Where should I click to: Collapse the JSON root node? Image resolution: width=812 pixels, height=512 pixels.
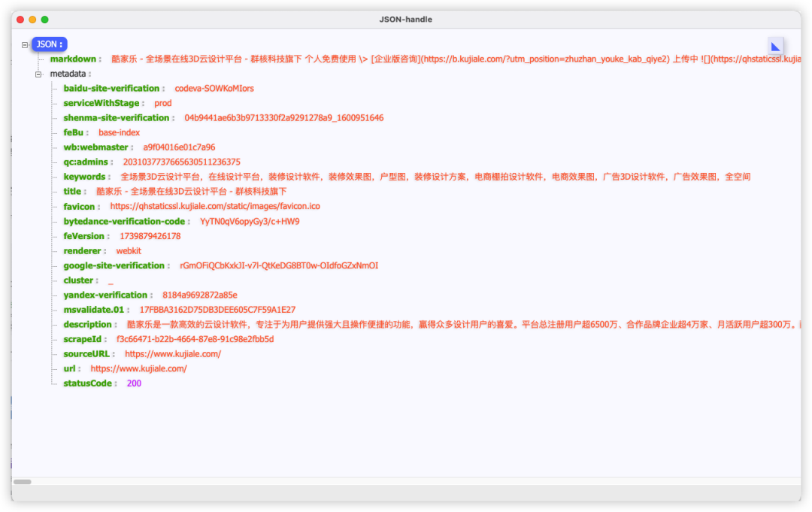(25, 45)
